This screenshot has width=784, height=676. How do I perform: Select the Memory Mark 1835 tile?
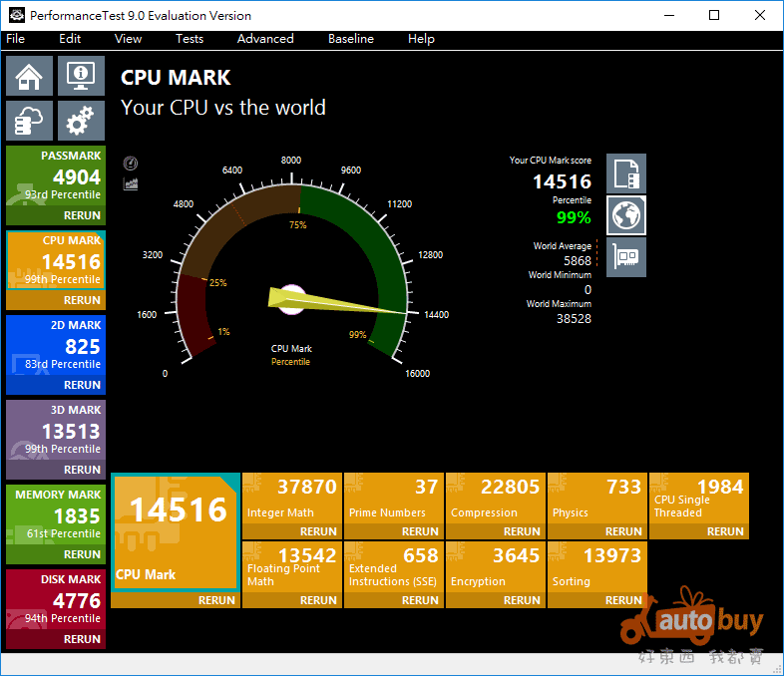[56, 514]
